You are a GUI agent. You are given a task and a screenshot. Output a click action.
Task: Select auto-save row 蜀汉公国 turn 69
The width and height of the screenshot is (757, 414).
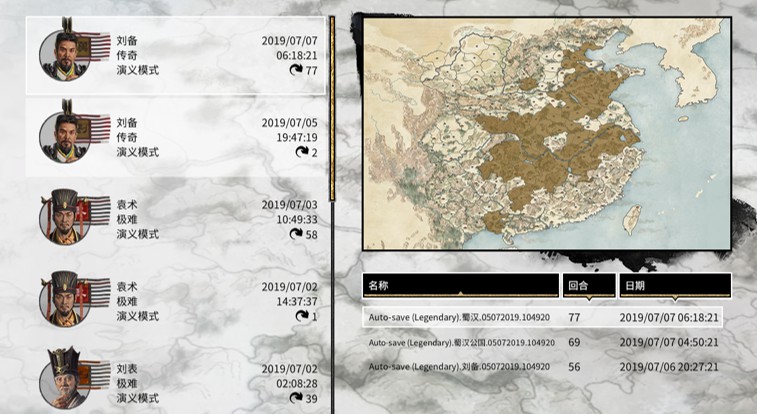pyautogui.click(x=542, y=343)
